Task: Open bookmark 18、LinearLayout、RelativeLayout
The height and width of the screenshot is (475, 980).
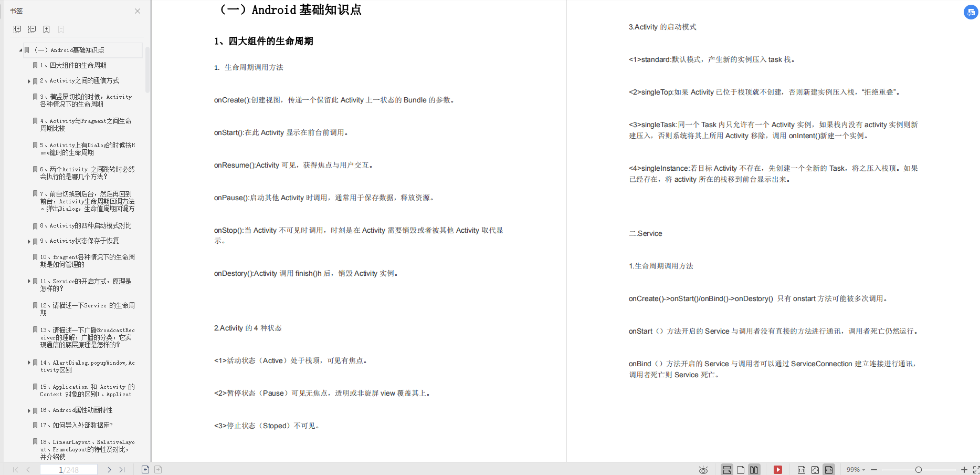Action: [x=87, y=449]
